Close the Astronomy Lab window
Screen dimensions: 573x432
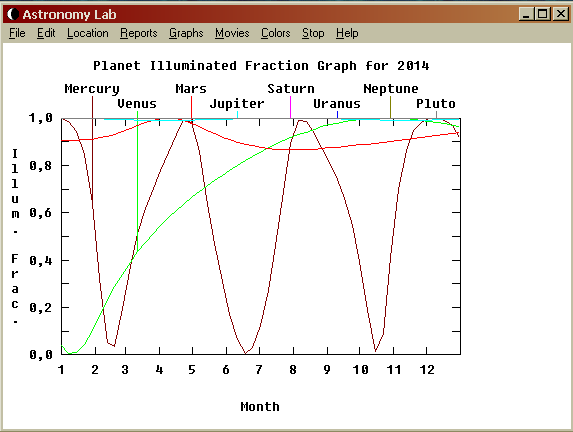[x=561, y=14]
